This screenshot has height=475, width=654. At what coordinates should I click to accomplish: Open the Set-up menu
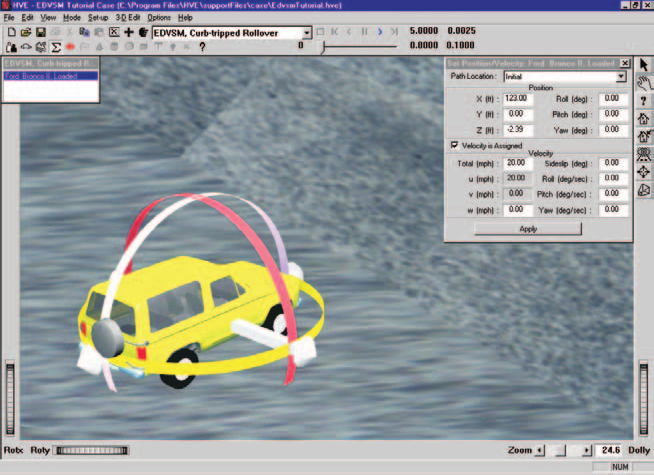tap(98, 18)
